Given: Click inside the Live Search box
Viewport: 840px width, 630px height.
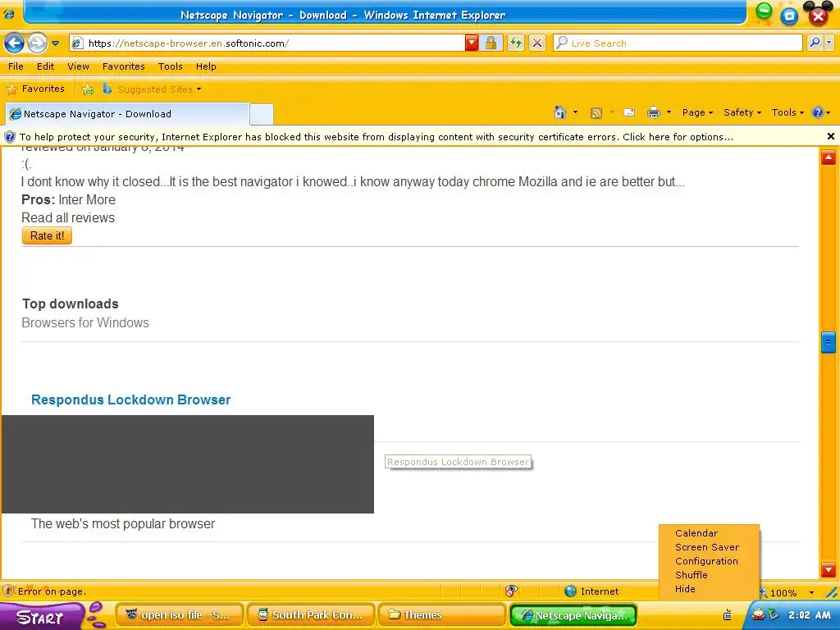Looking at the screenshot, I should pyautogui.click(x=678, y=43).
